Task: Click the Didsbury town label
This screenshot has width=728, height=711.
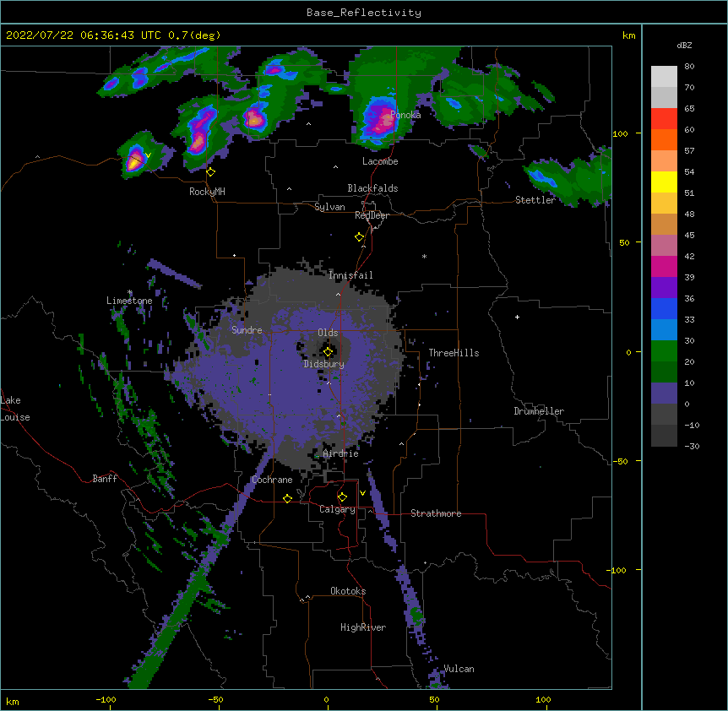Action: coord(324,364)
